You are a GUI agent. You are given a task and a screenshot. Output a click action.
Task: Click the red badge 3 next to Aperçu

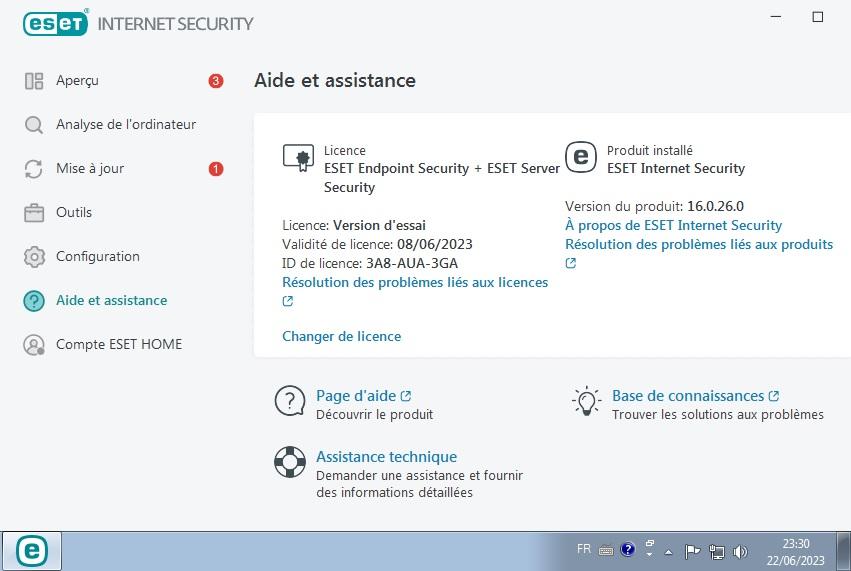(x=215, y=81)
